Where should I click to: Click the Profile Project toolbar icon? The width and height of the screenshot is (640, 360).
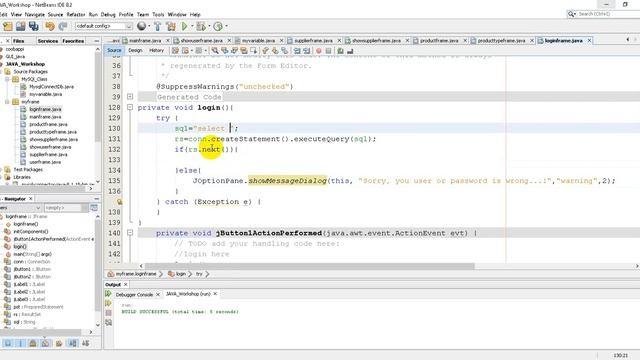coord(218,26)
